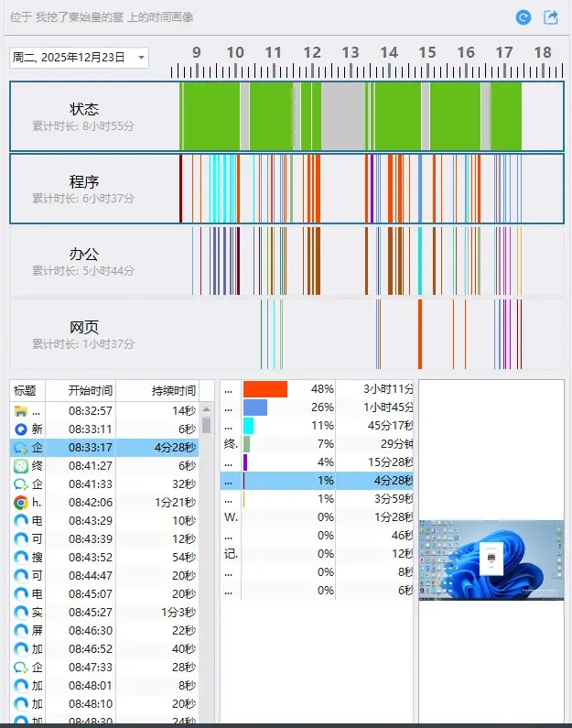572x728 pixels.
Task: Click the Chrome icon in 08:42:06 row
Action: click(x=20, y=503)
